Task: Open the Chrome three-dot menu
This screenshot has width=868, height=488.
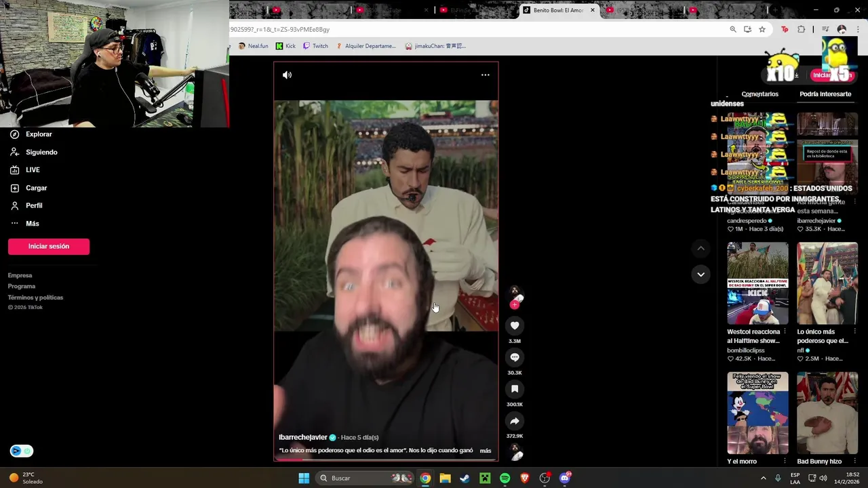Action: [x=859, y=30]
